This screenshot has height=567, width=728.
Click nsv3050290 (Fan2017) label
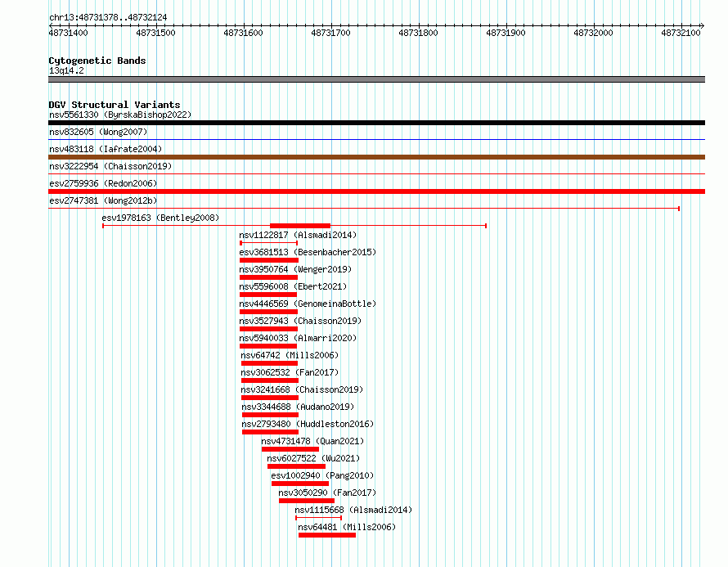(x=327, y=493)
